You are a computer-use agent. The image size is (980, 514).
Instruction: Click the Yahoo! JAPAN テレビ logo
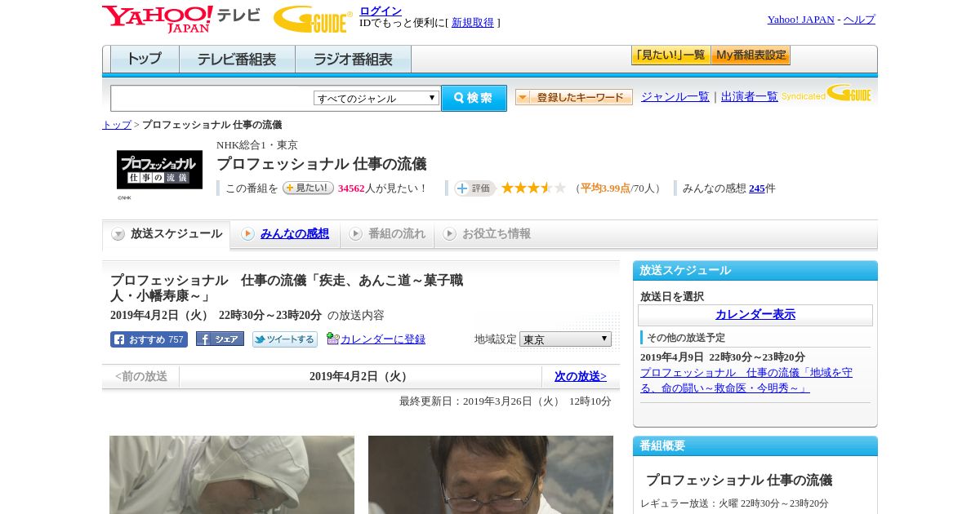(181, 19)
